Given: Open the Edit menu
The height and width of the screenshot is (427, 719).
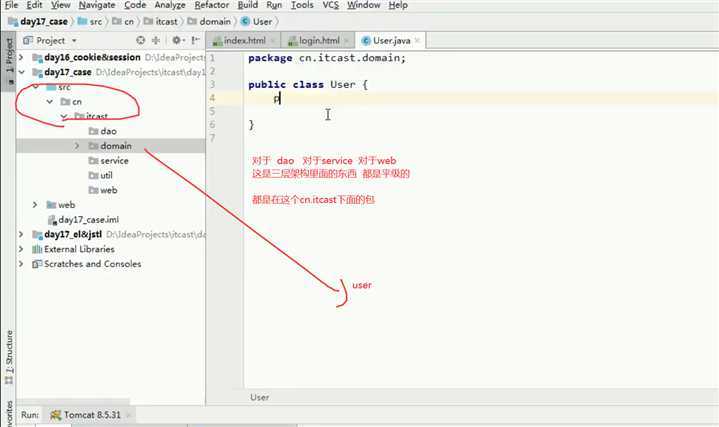Looking at the screenshot, I should 34,5.
